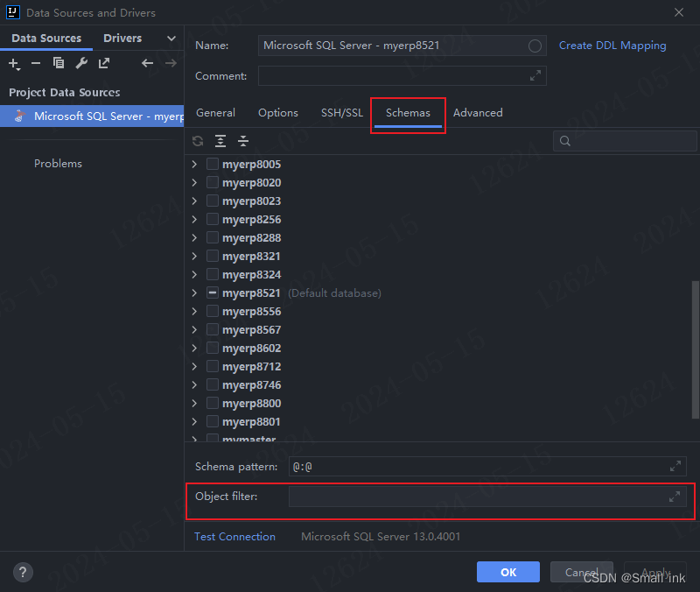Expand the myerp8324 tree node

tap(194, 274)
